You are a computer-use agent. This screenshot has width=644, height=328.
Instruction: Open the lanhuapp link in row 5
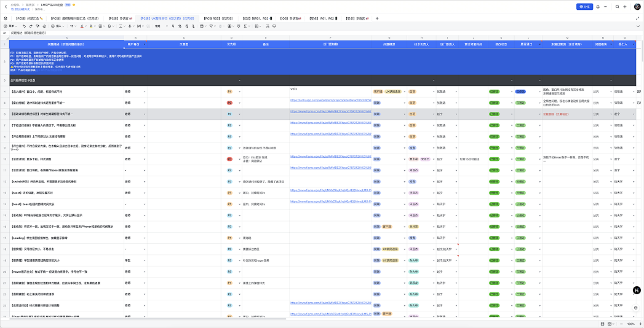coord(331,100)
